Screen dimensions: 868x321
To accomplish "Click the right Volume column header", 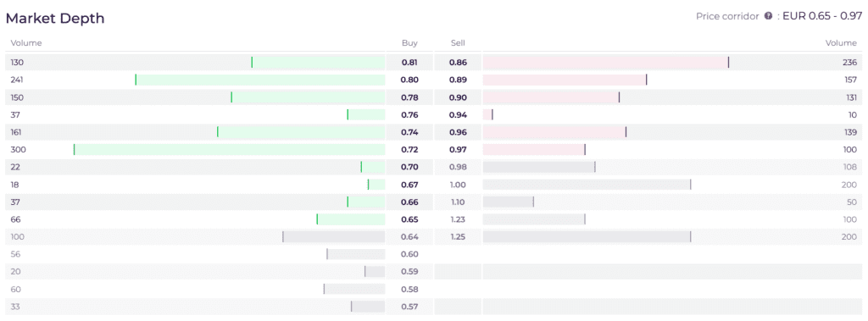I will click(x=841, y=42).
